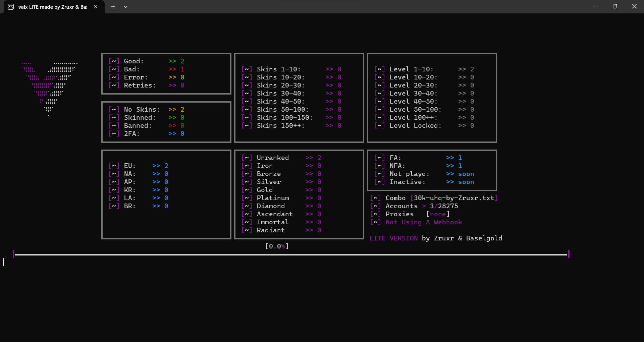Click the 'Inactive:' soon line
This screenshot has height=342, width=644.
424,182
